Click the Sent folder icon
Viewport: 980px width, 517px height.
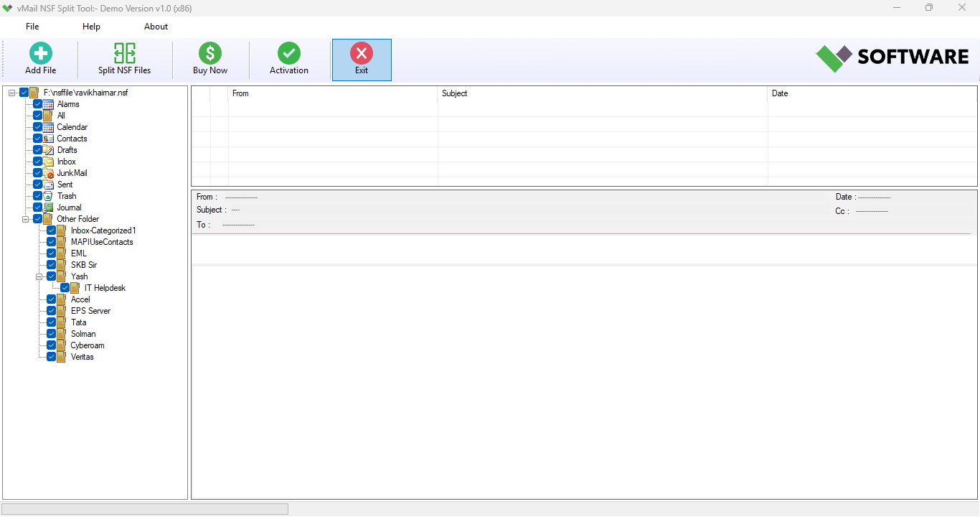[49, 185]
